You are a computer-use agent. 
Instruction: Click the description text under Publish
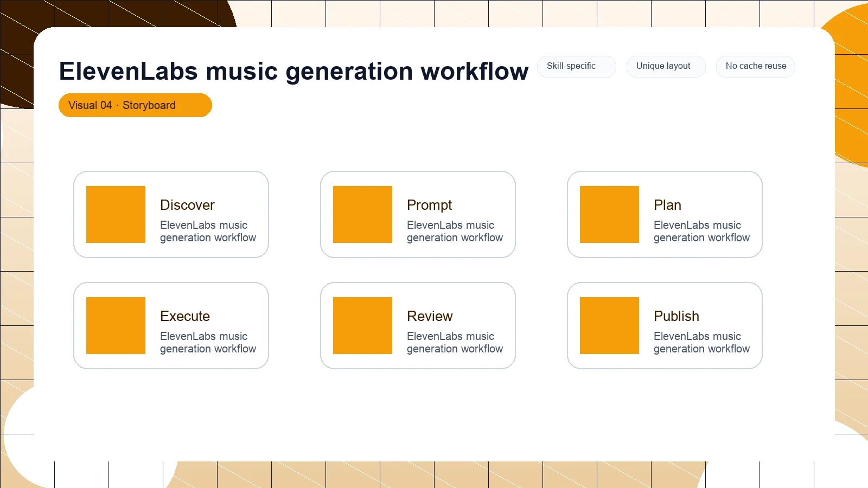pos(701,343)
